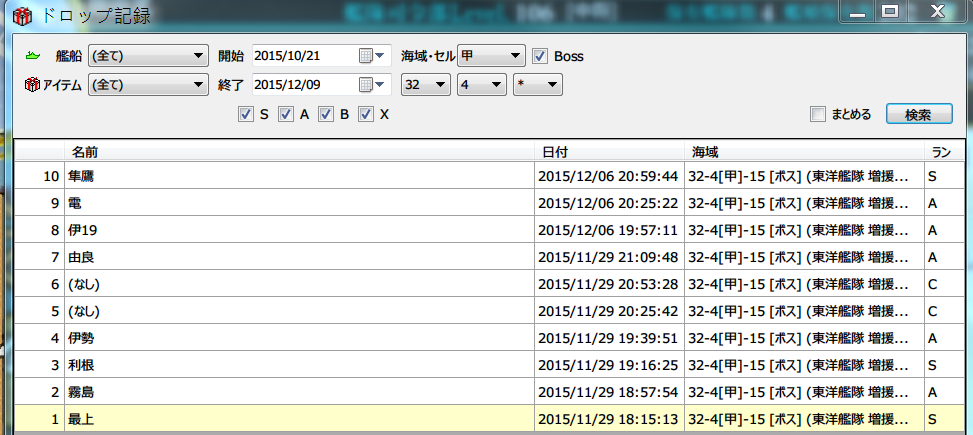
Task: Click date cell 2015/12/06 20:25:22
Action: (x=608, y=203)
